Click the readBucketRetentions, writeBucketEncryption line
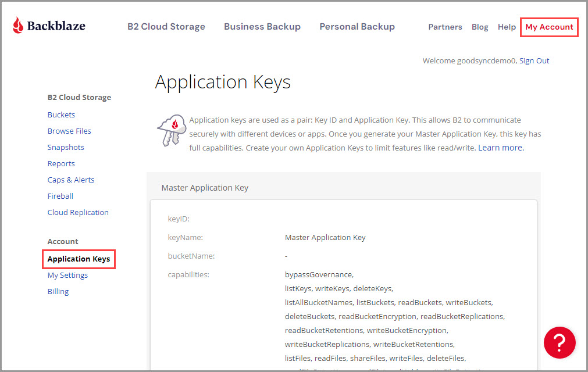 point(367,330)
